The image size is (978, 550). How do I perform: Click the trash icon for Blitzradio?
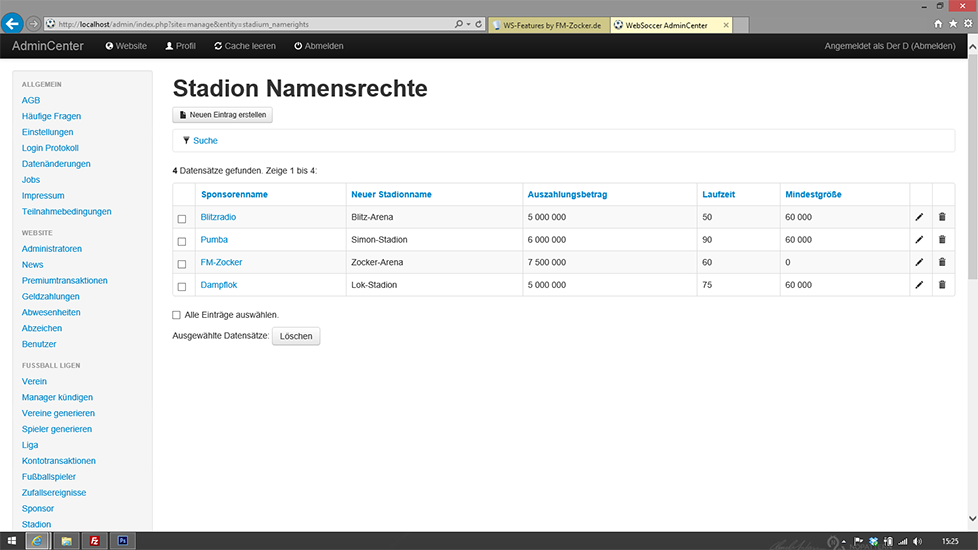[x=941, y=217]
